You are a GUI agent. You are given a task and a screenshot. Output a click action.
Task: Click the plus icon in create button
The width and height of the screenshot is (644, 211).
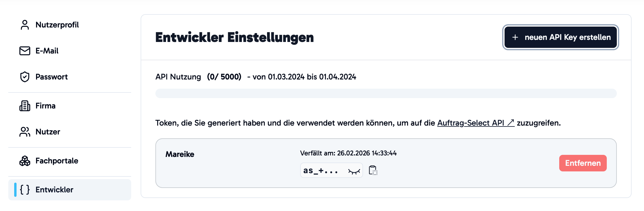click(x=515, y=37)
